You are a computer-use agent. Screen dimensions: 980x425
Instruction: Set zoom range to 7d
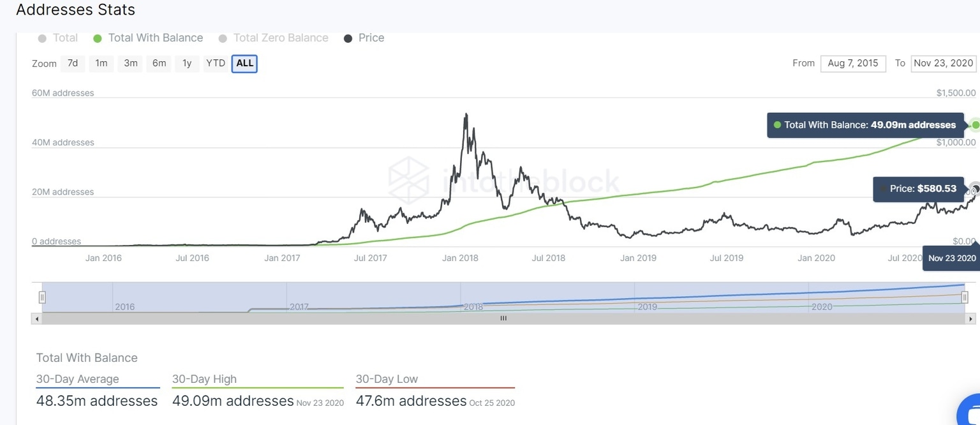pyautogui.click(x=73, y=63)
